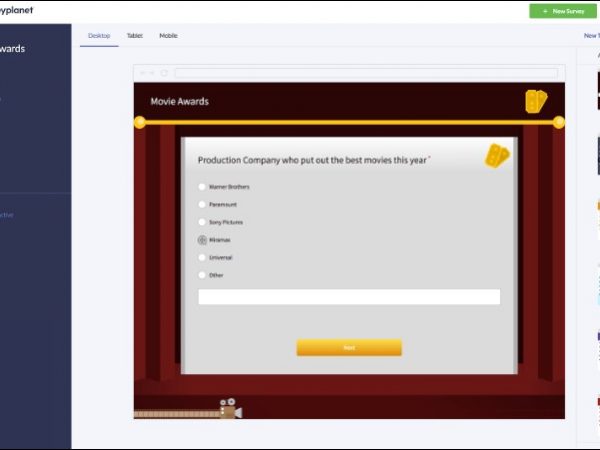Click the right end of the yellow progress bar

[x=558, y=122]
